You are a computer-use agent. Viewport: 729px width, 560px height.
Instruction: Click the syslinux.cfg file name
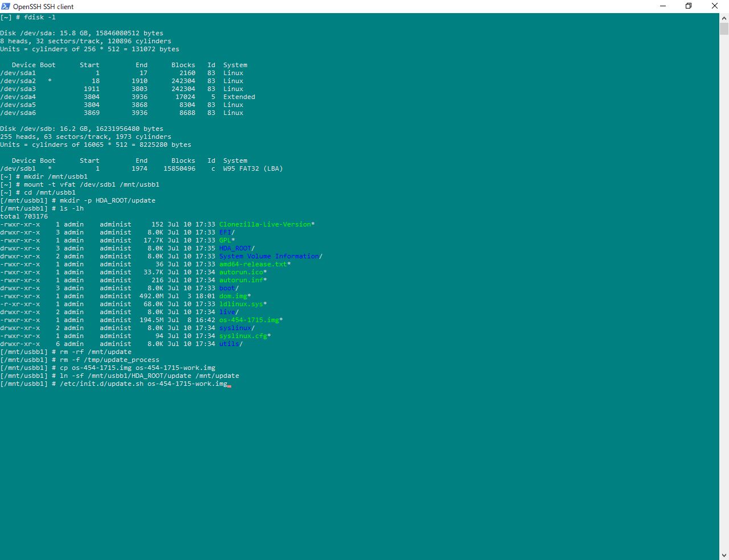(x=243, y=336)
